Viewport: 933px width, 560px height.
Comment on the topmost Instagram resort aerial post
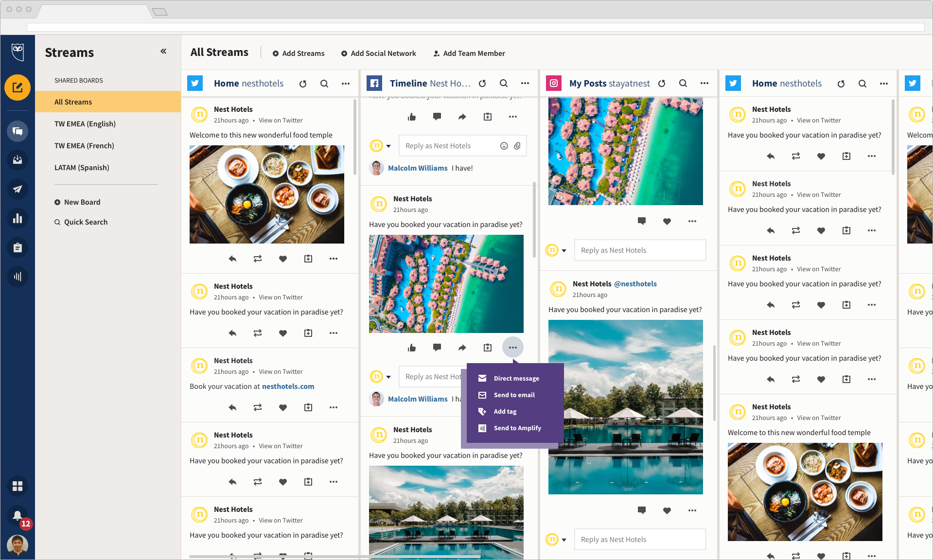642,221
